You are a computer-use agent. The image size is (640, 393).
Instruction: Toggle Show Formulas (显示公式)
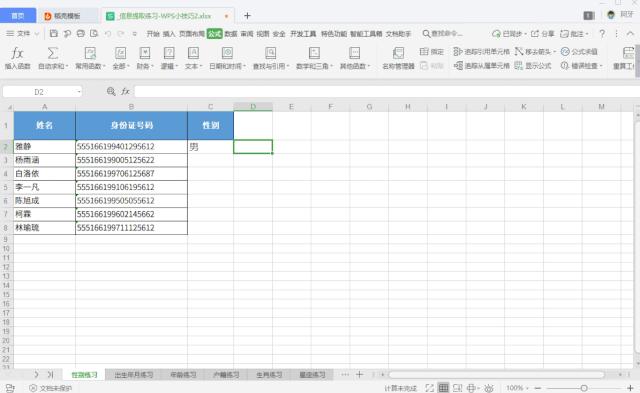(x=533, y=65)
